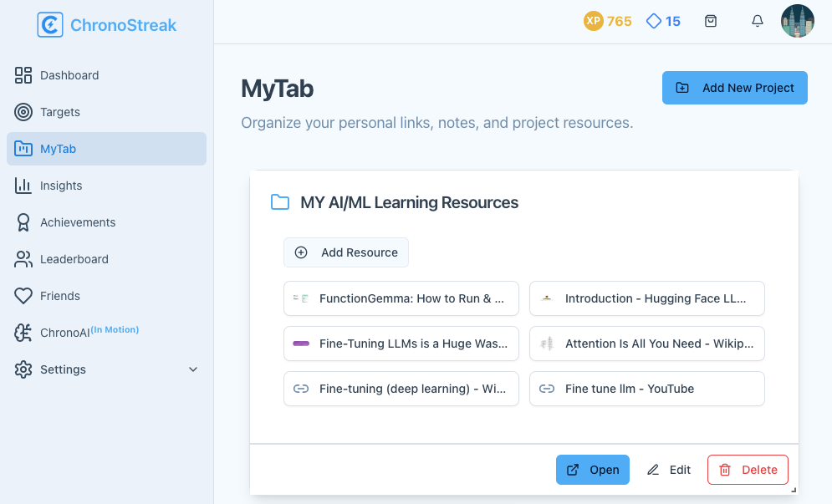Click the ChronoAI brain icon
The height and width of the screenshot is (504, 832).
[23, 333]
